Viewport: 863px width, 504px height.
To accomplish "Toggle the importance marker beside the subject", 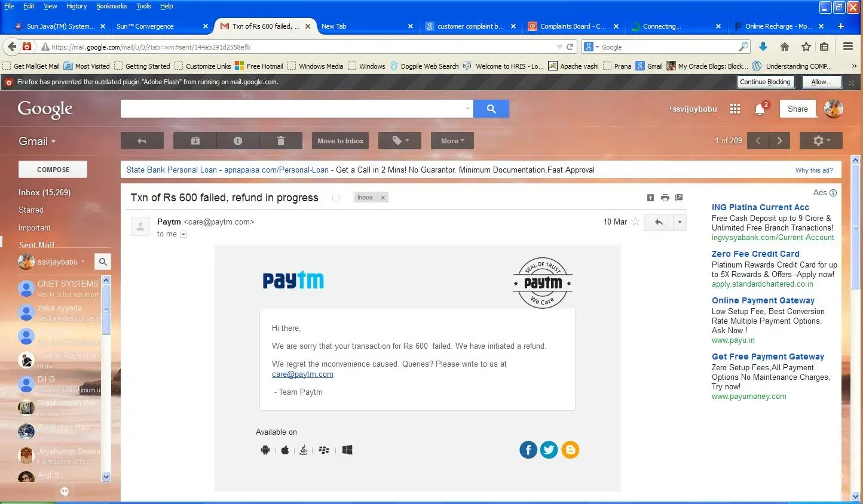I will [336, 198].
